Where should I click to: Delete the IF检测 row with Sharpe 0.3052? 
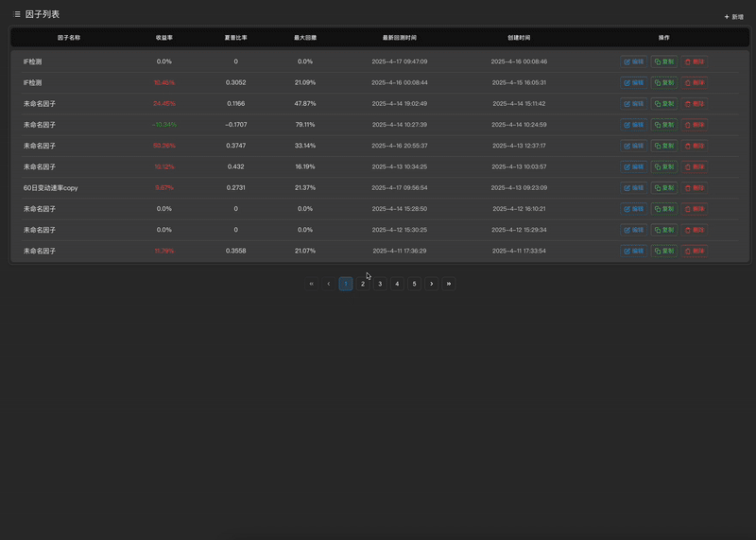[695, 82]
